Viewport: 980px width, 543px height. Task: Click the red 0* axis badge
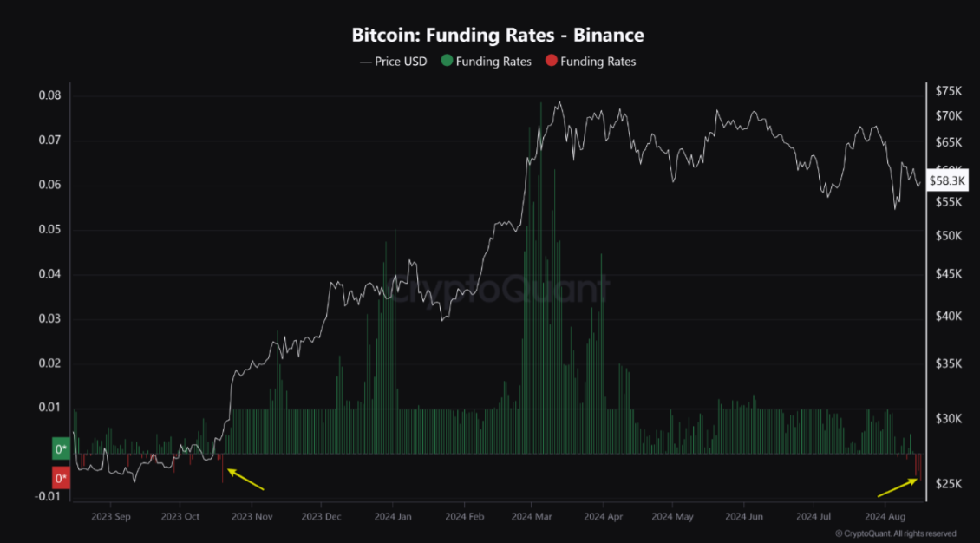click(x=62, y=479)
